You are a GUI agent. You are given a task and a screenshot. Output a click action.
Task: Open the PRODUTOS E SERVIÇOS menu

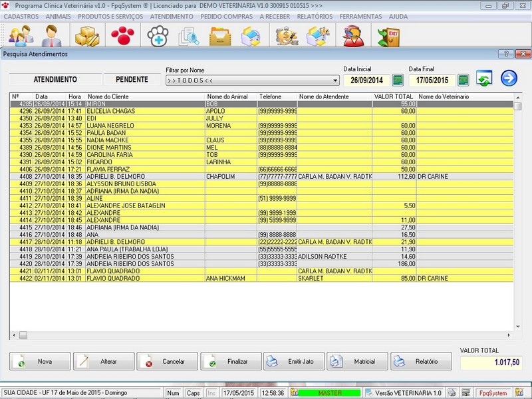tap(110, 17)
